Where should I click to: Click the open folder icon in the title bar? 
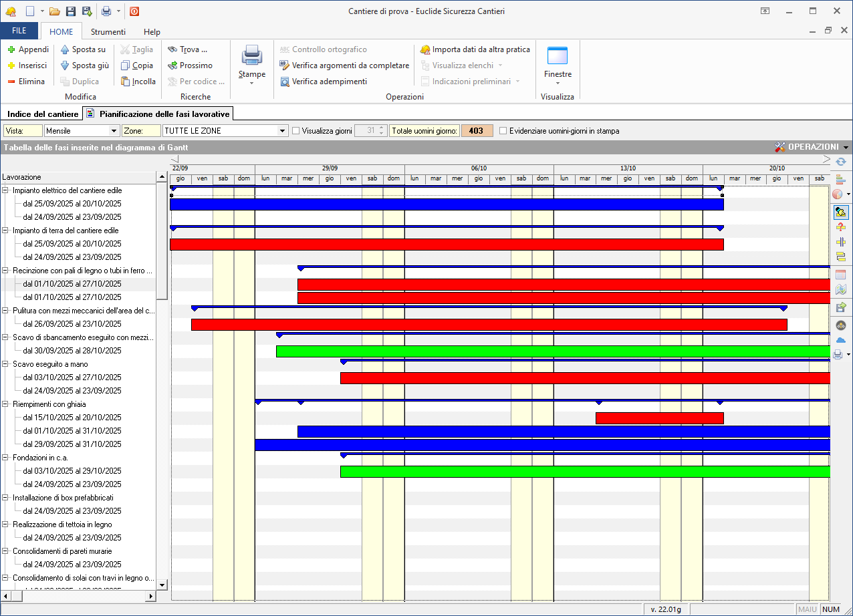[x=55, y=11]
